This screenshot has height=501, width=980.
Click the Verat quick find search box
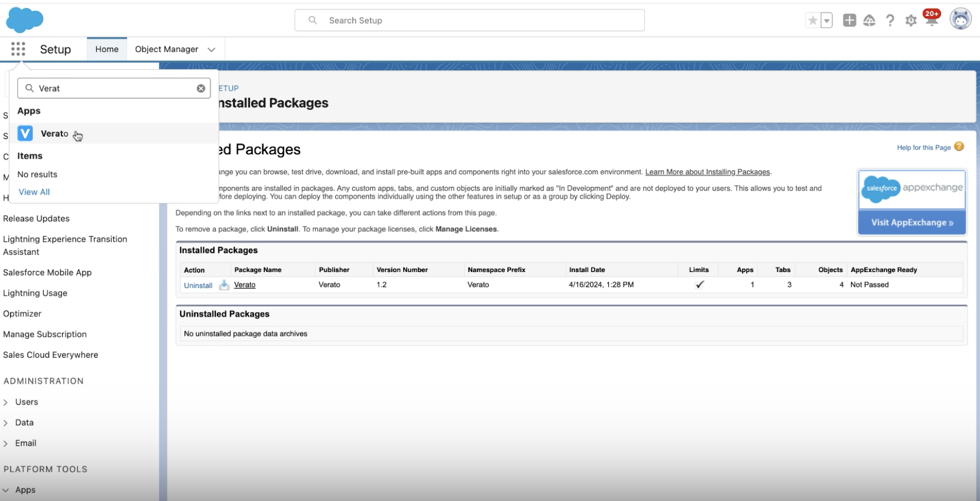(114, 88)
